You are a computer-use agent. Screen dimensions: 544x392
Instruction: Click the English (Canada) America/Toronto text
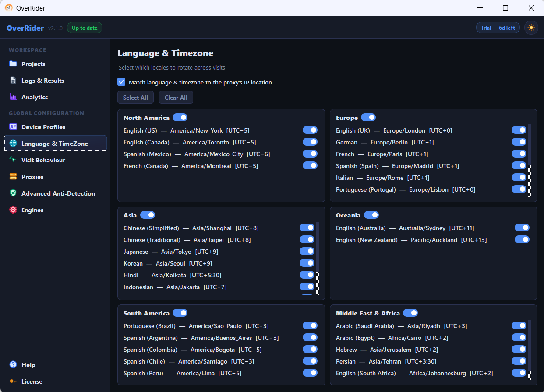[190, 142]
